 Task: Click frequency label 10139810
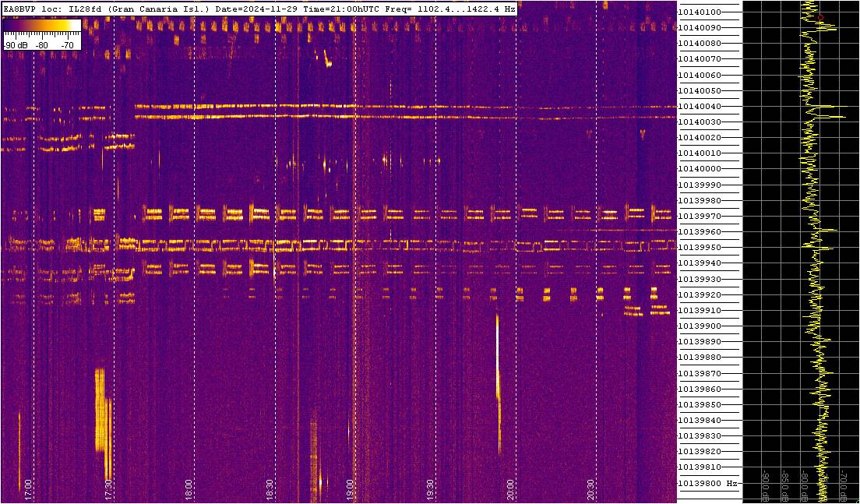pos(700,467)
